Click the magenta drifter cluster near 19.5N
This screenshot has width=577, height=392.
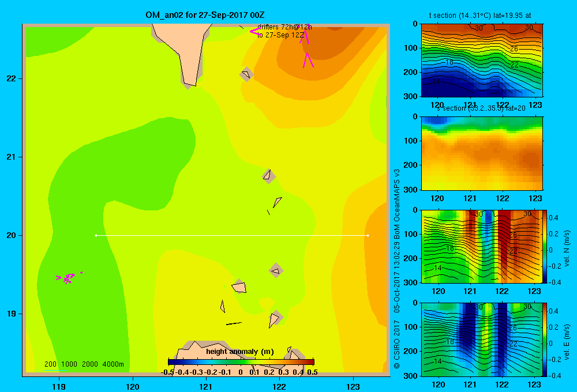coord(69,278)
